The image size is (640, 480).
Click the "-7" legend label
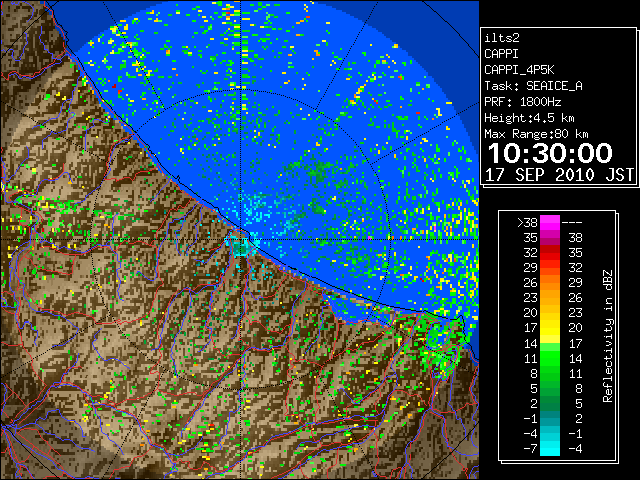[530, 448]
